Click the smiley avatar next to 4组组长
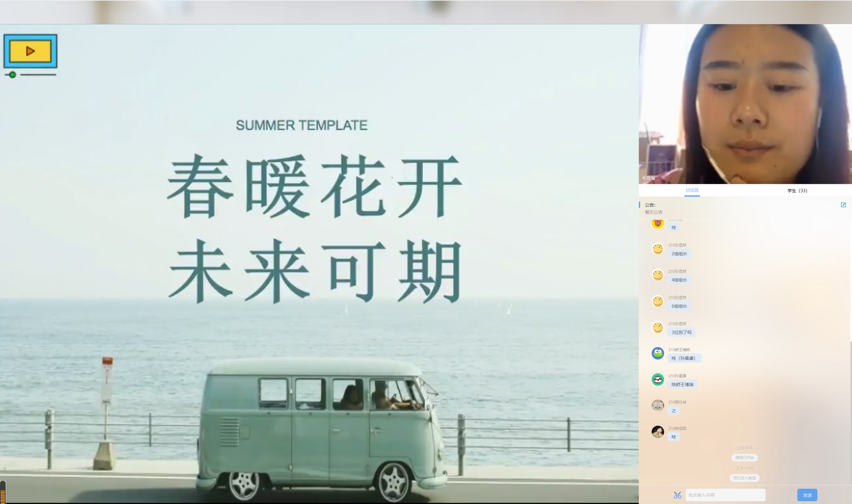 tap(658, 275)
